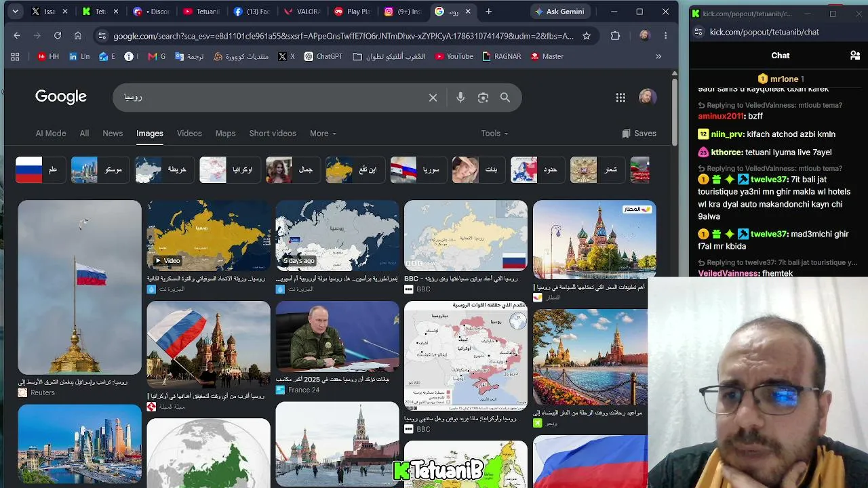Image resolution: width=868 pixels, height=488 pixels.
Task: Switch to the All results tab
Action: point(84,134)
